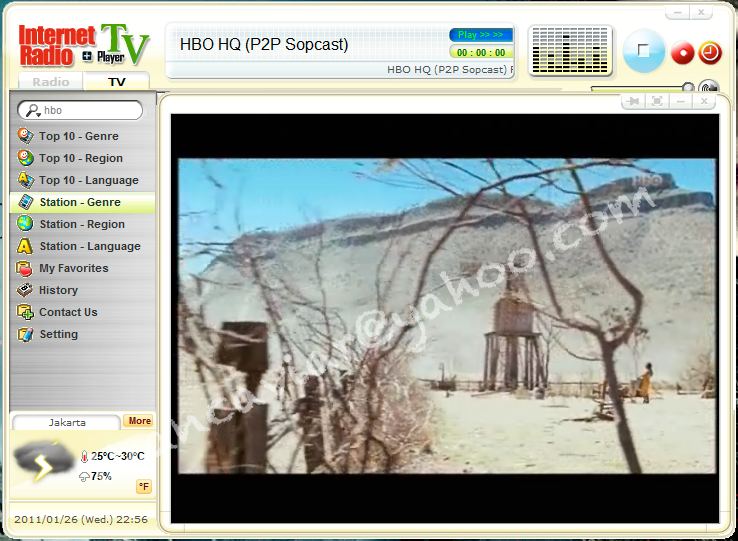Click the Play >> >> status button
Screen dimensions: 738x541
tap(481, 35)
